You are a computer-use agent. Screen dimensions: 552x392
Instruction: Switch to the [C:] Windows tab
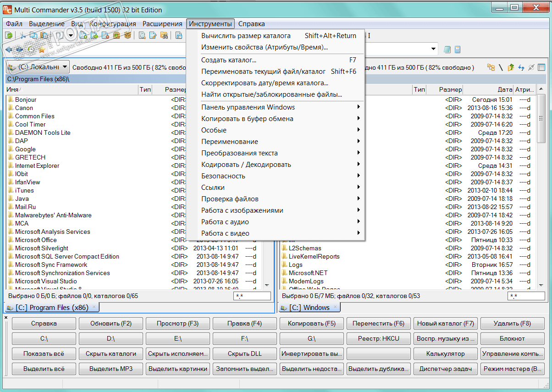309,308
